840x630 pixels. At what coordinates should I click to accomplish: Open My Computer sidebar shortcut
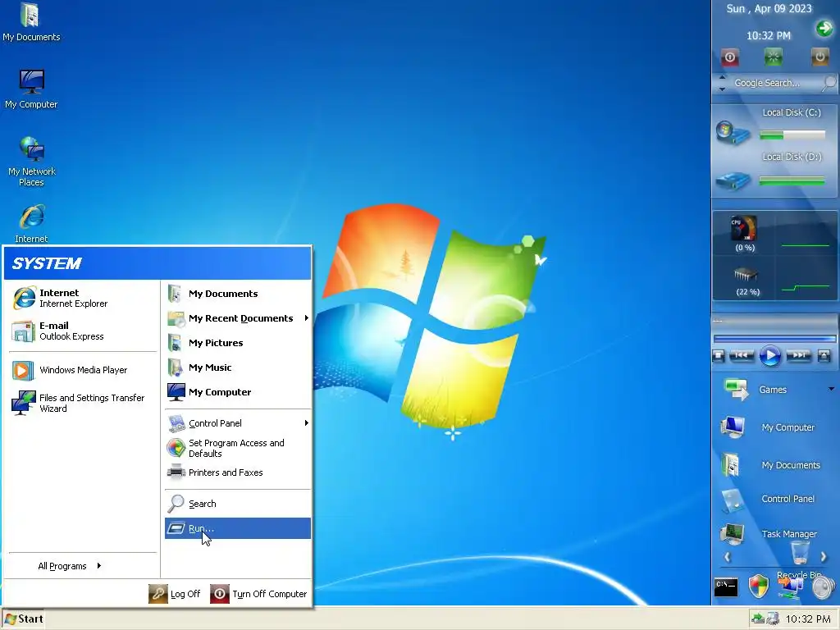pyautogui.click(x=769, y=427)
